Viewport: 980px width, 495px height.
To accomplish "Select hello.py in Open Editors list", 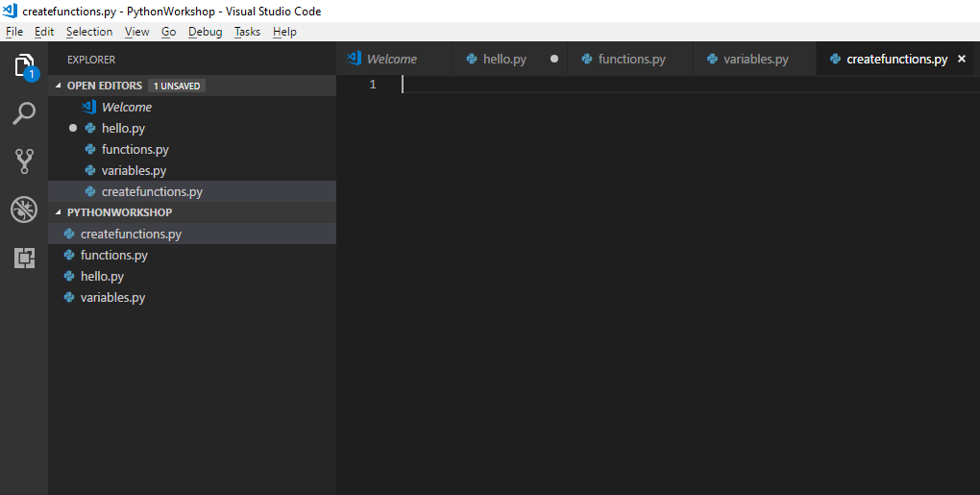I will (192, 128).
